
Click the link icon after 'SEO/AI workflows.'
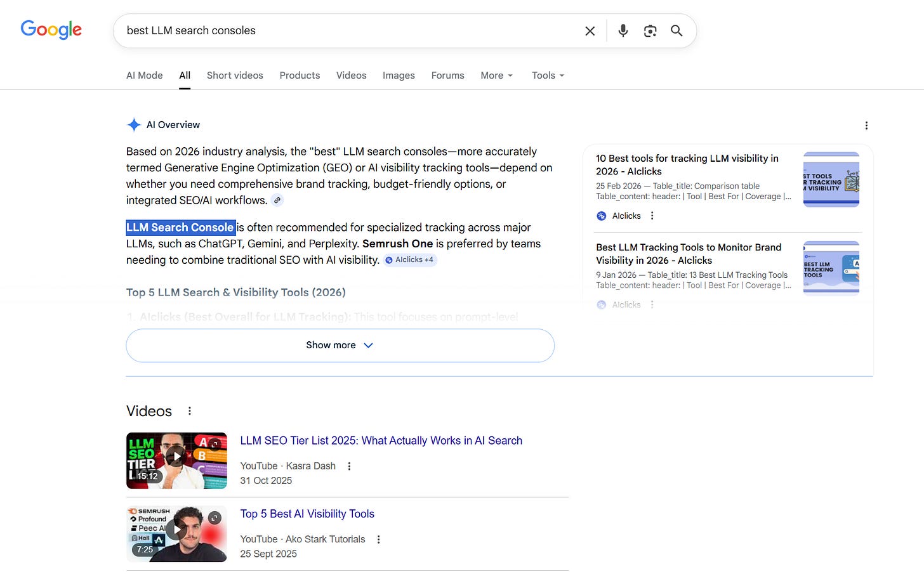click(277, 200)
